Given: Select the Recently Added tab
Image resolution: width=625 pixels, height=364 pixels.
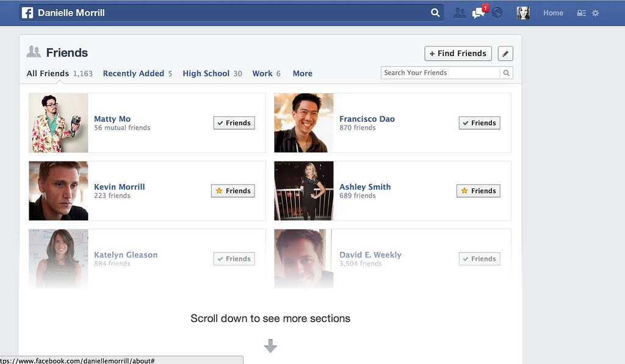Looking at the screenshot, I should pos(137,74).
